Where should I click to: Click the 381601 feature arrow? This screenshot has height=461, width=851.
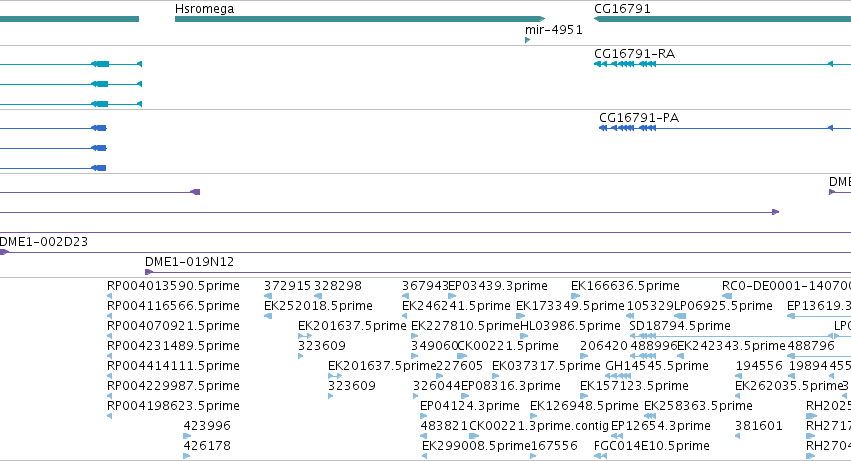738,436
